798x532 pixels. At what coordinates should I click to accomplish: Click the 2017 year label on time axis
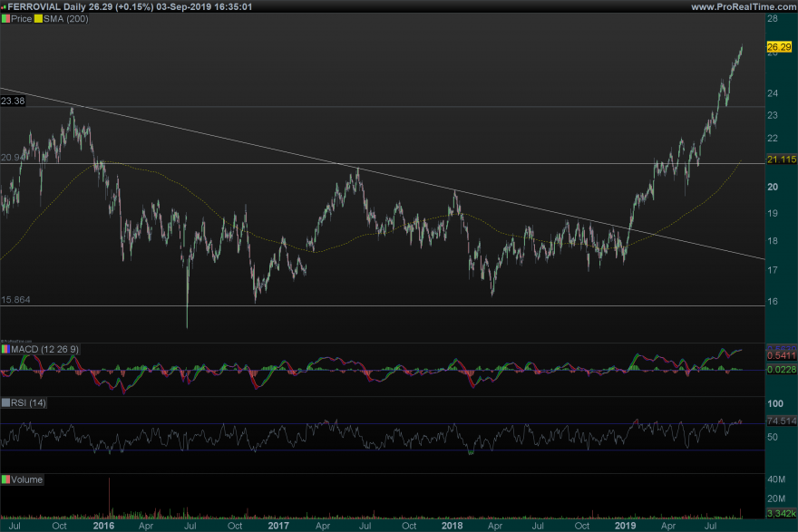point(278,526)
